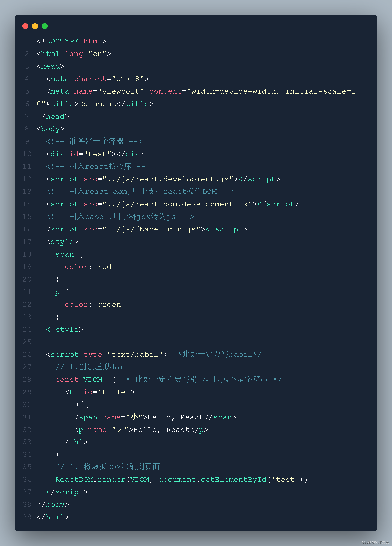
Task: Click the span name="小" line
Action: click(155, 417)
